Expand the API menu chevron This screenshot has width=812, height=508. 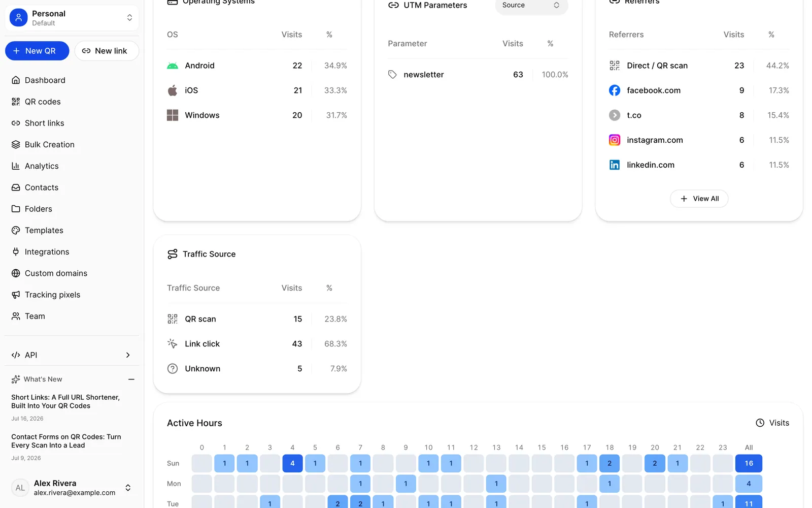[128, 355]
